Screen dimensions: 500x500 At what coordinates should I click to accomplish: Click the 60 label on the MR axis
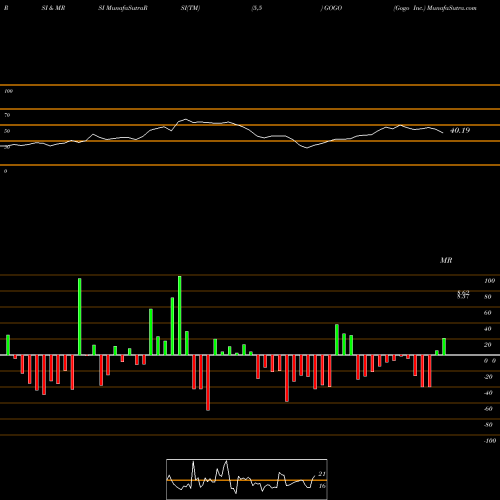pos(487,313)
